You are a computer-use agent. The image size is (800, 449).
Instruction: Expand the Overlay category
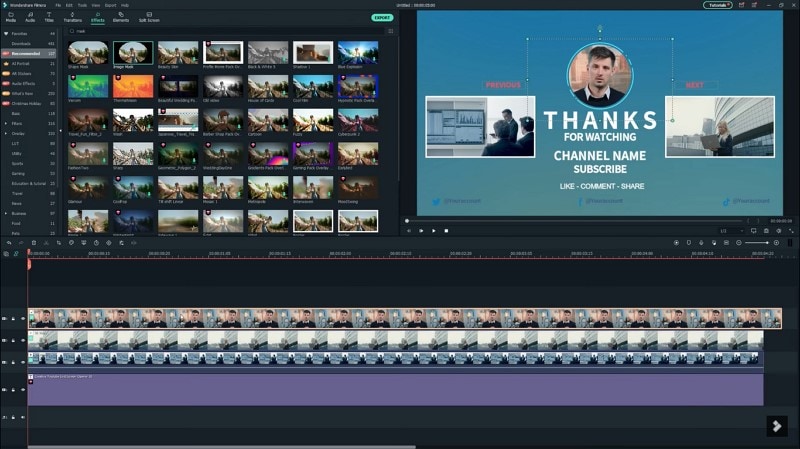coord(6,133)
